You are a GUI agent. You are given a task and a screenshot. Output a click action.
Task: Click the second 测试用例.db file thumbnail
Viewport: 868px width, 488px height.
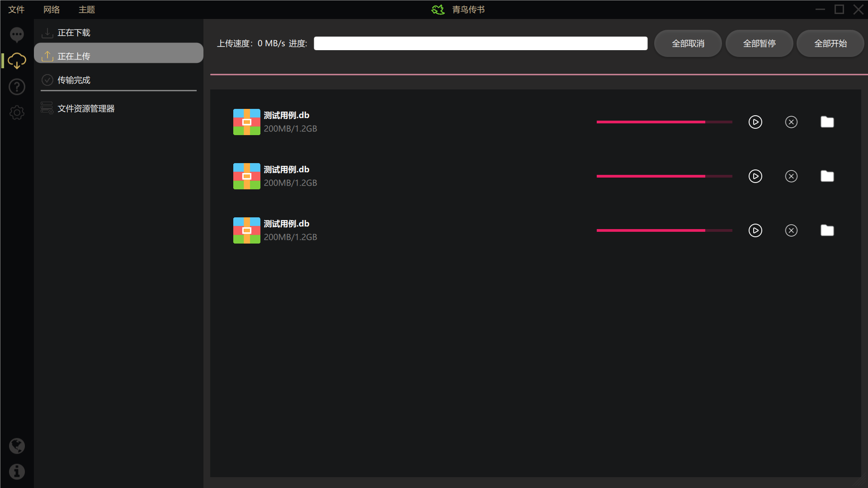[x=246, y=176]
